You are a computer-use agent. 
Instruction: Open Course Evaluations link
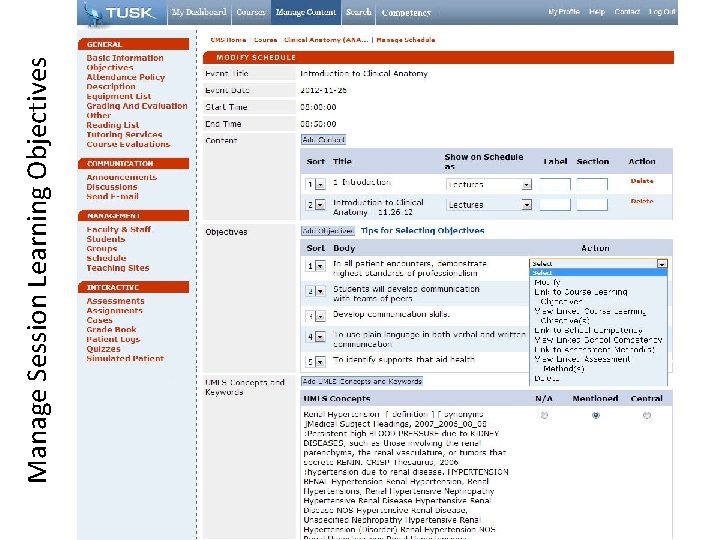pyautogui.click(x=128, y=144)
